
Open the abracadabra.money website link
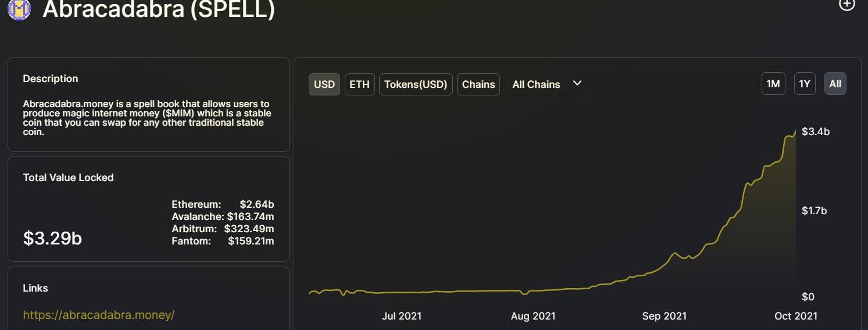(99, 315)
